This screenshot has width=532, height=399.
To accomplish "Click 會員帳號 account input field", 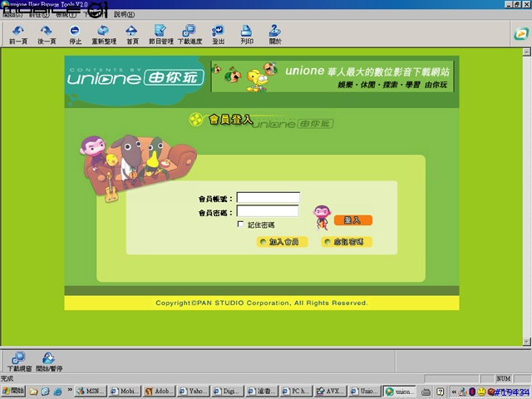I will point(268,198).
